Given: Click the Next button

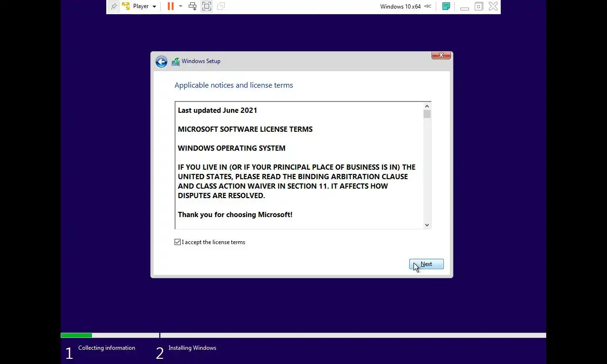Looking at the screenshot, I should [x=426, y=264].
